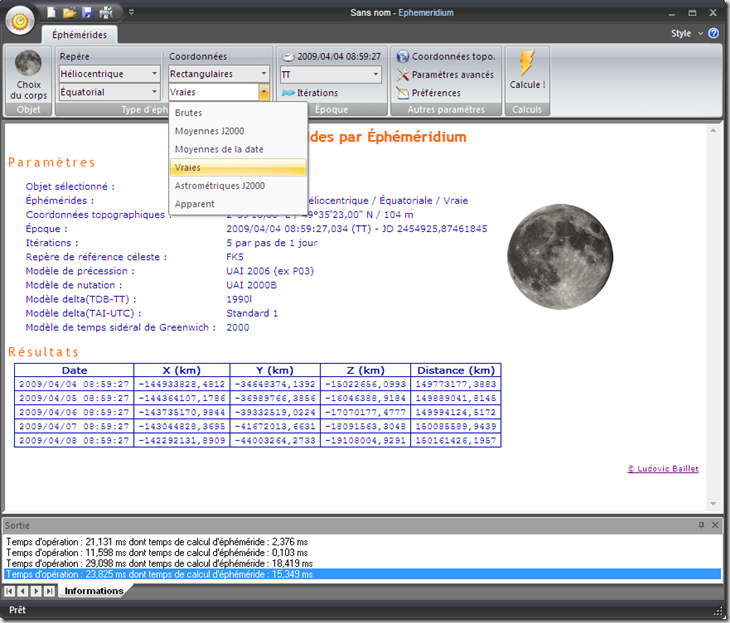Run the Calcule ! lightning button
The height and width of the screenshot is (623, 730).
527,70
